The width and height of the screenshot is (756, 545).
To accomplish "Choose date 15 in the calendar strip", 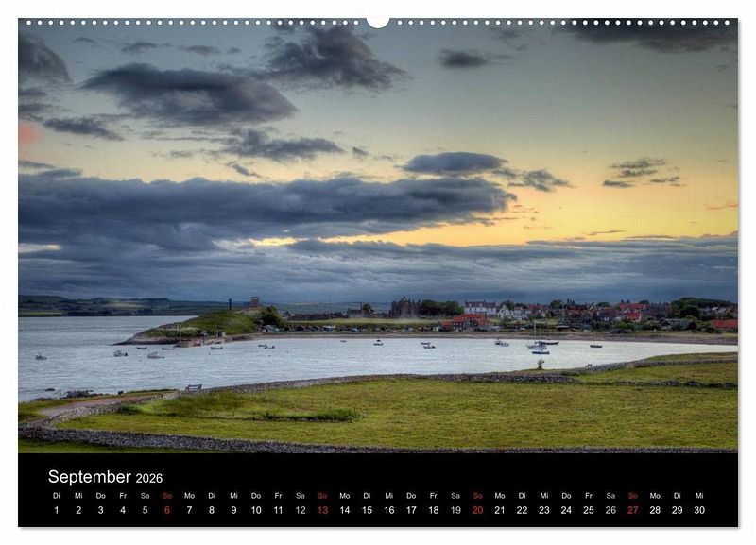I will pyautogui.click(x=367, y=510).
